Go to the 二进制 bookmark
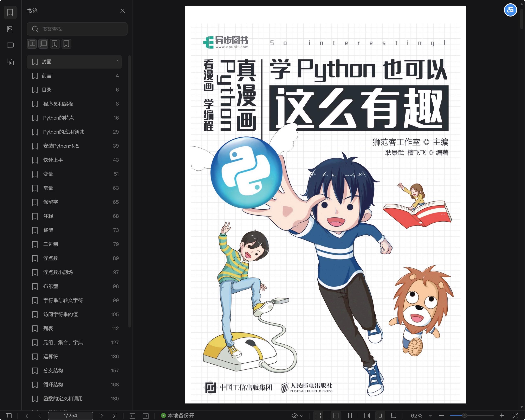 click(74, 244)
